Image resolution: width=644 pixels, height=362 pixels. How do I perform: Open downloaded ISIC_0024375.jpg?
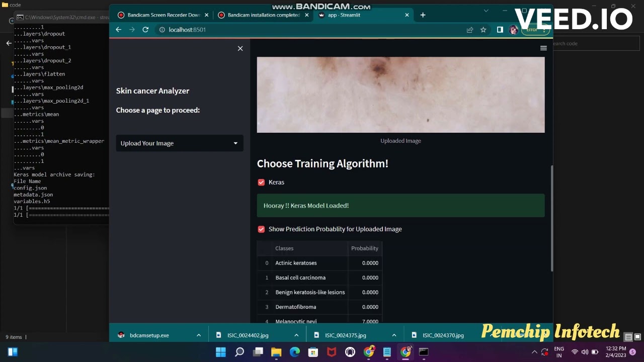[345, 335]
